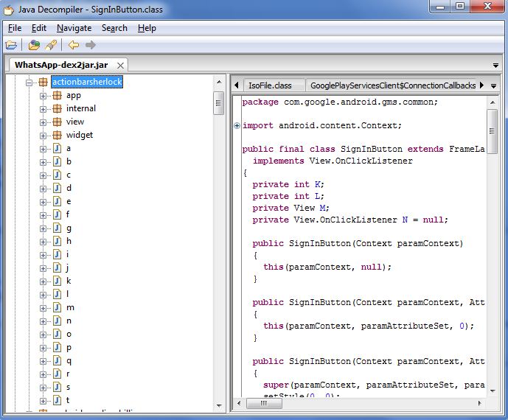Screen dimensions: 508x420
Task: Click the Open File toolbar icon
Action: pyautogui.click(x=11, y=45)
